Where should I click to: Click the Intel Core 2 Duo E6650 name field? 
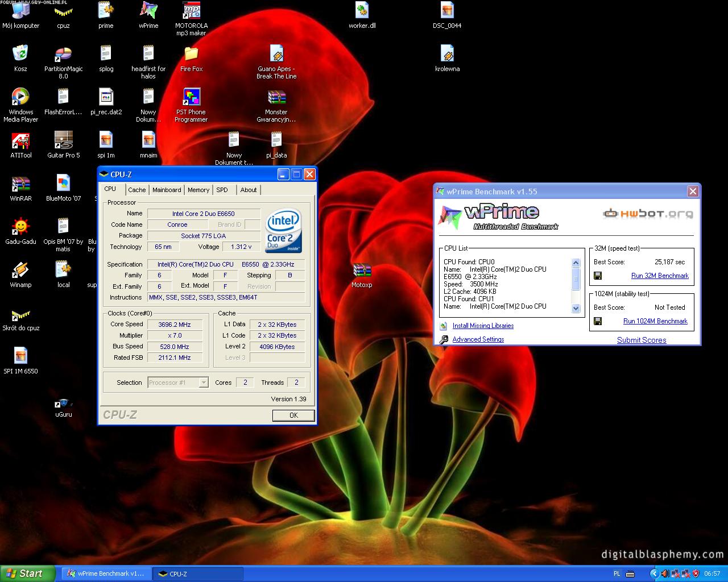coord(204,214)
